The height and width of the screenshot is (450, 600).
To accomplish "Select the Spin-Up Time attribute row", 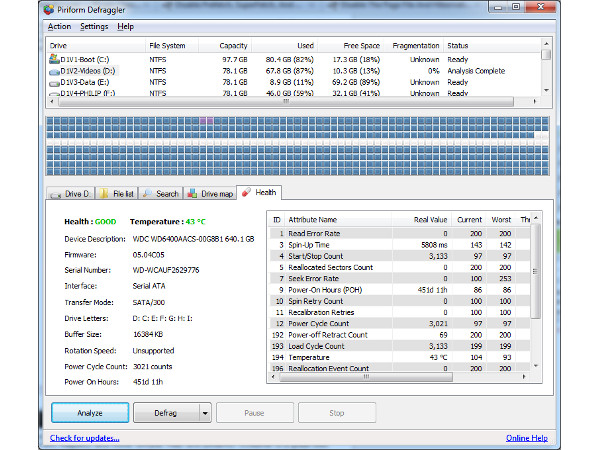I will pos(400,245).
